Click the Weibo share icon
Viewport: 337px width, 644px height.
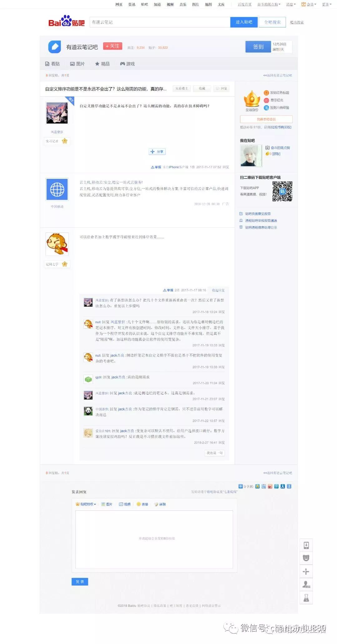[x=270, y=486]
